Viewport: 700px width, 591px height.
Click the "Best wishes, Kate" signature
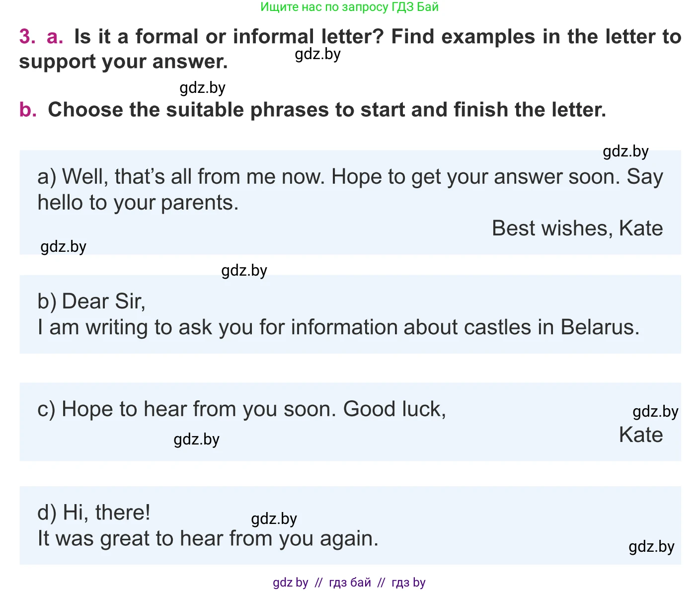click(577, 228)
